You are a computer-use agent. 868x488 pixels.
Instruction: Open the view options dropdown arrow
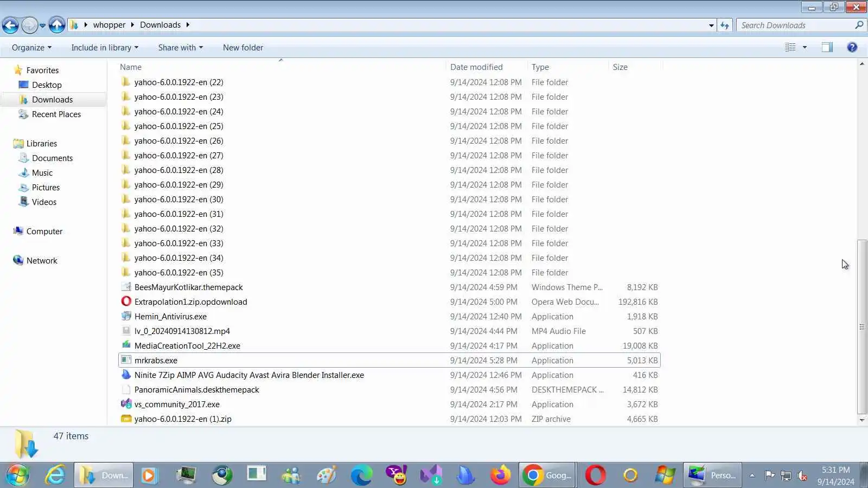click(805, 47)
